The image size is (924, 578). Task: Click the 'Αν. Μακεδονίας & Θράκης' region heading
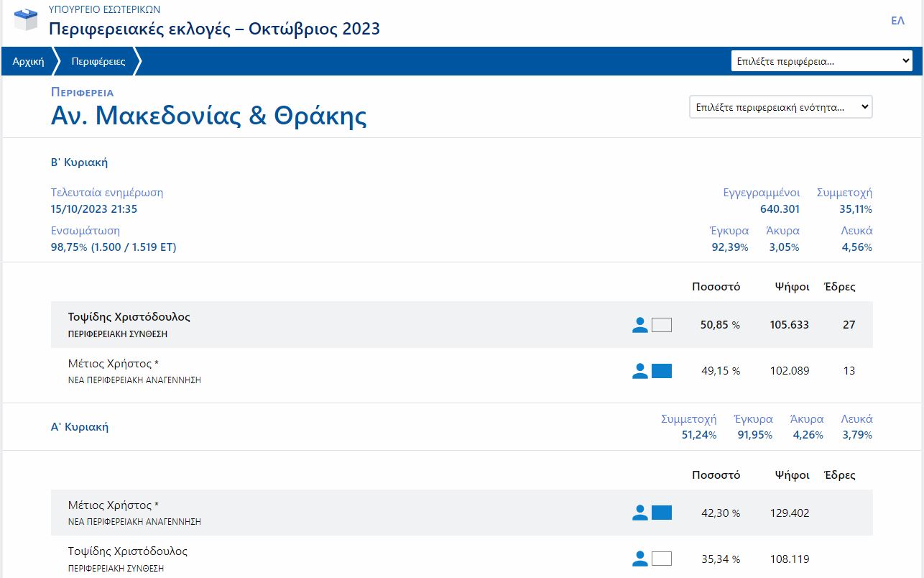[x=209, y=115]
